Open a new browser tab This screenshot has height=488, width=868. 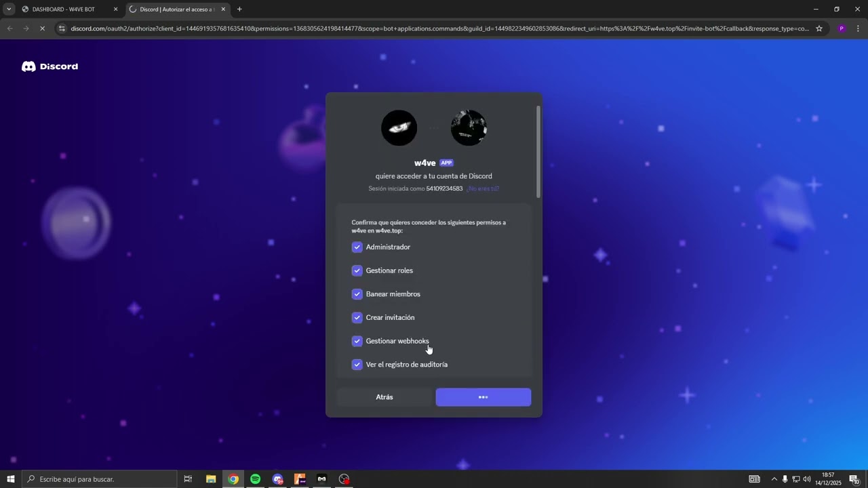point(239,9)
